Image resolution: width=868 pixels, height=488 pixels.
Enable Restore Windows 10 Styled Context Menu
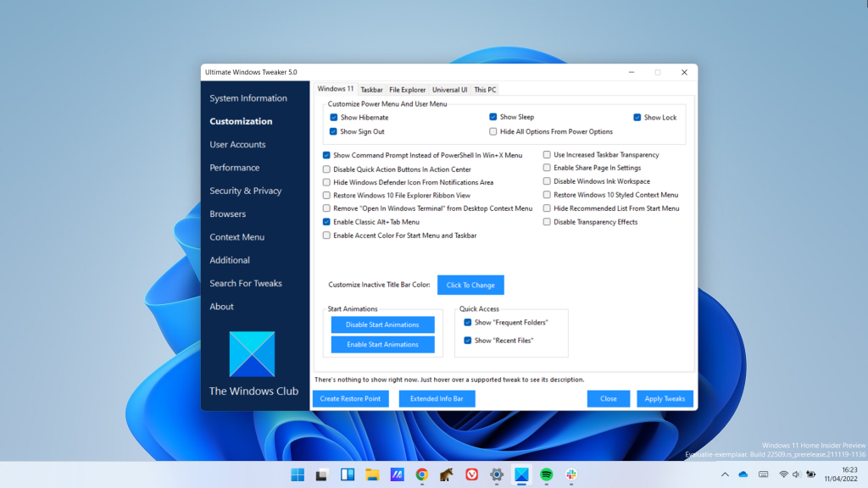[x=547, y=195]
